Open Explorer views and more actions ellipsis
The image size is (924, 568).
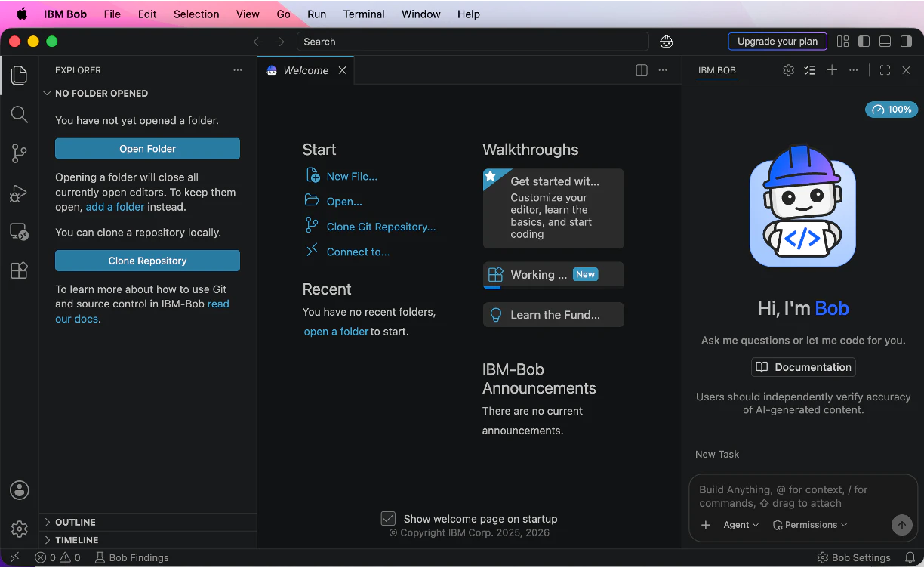(238, 70)
